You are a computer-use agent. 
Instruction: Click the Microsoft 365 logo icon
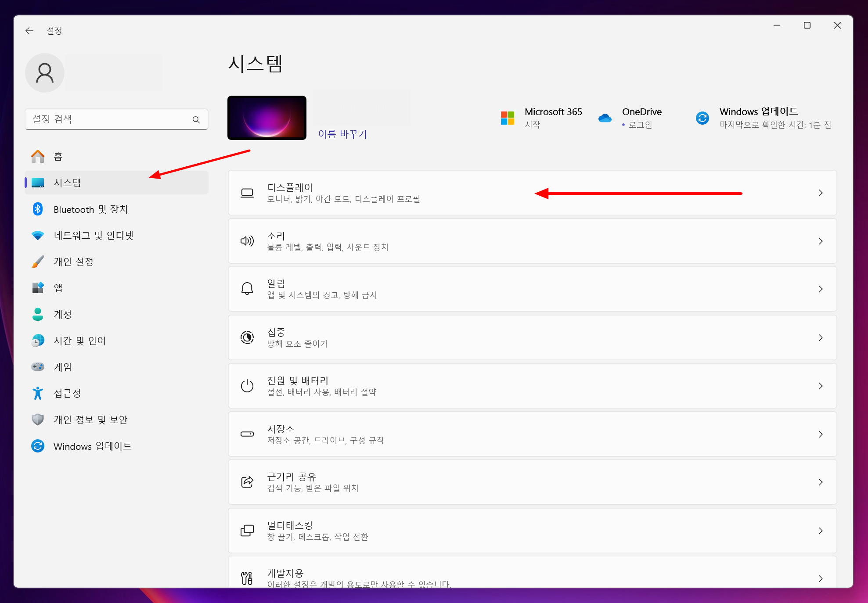pos(507,118)
